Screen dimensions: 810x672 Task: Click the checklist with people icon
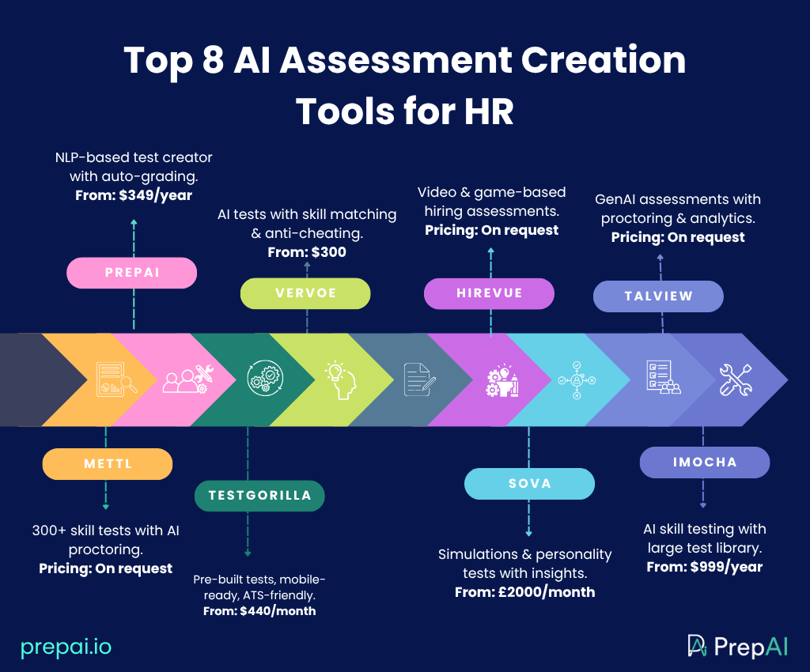659,379
